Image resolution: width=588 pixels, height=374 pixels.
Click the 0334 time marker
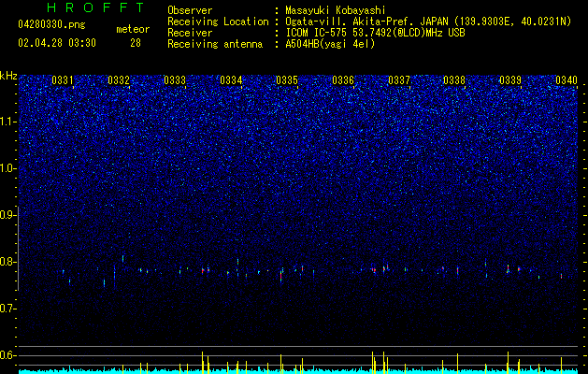point(231,80)
